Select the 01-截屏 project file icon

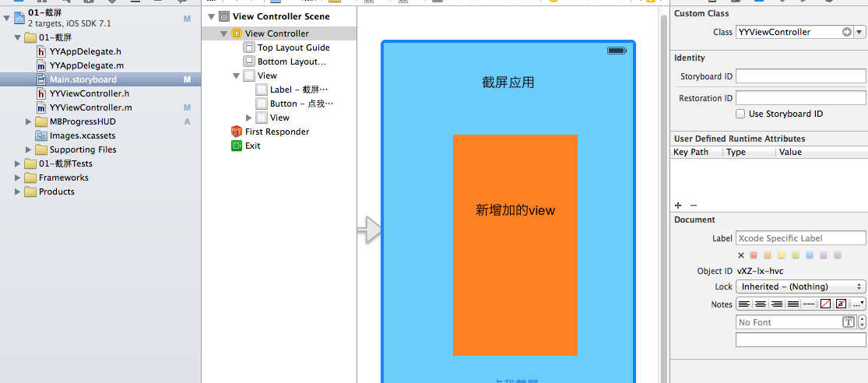pos(20,18)
